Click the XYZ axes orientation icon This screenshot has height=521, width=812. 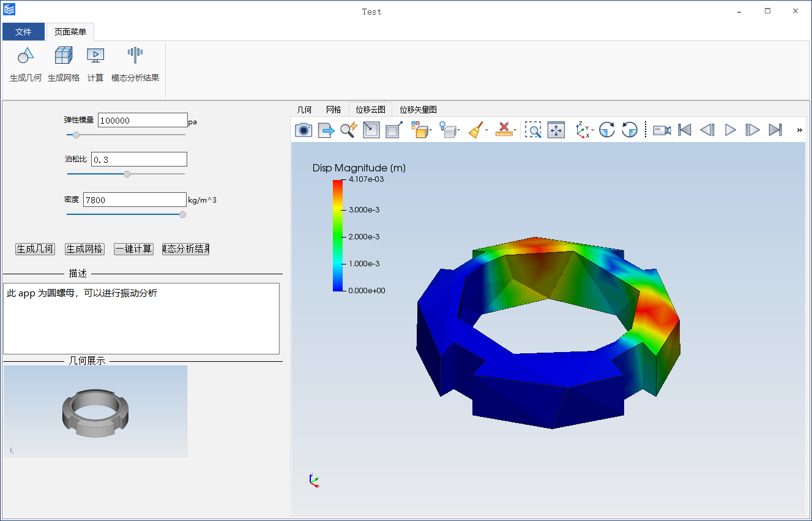(x=583, y=130)
